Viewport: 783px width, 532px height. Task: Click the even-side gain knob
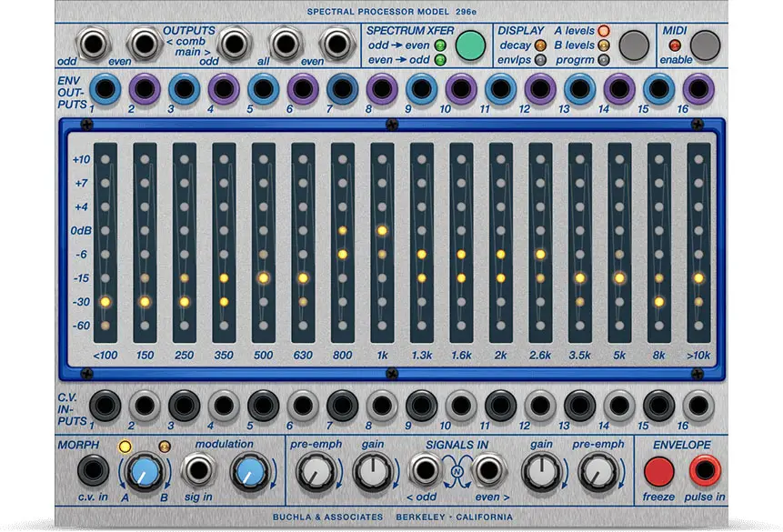[541, 472]
